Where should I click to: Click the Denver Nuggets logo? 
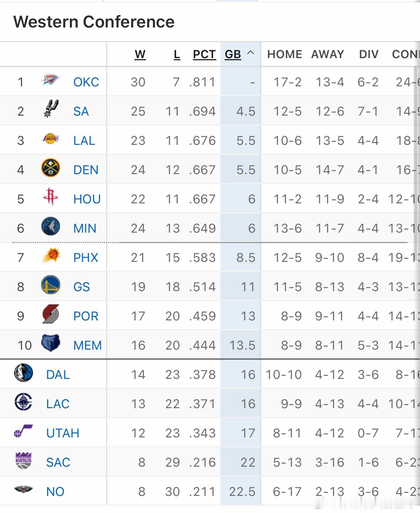[50, 168]
